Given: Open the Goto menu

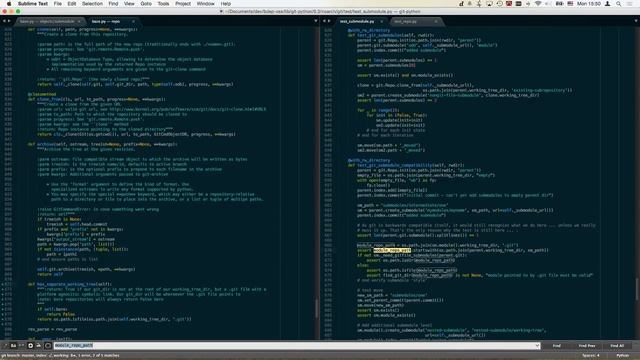Looking at the screenshot, I should [146, 4].
